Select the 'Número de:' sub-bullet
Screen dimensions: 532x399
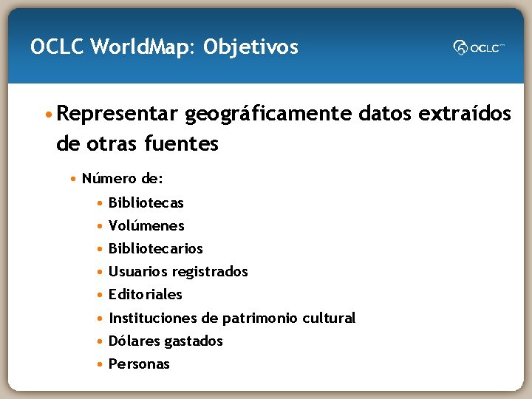[123, 178]
